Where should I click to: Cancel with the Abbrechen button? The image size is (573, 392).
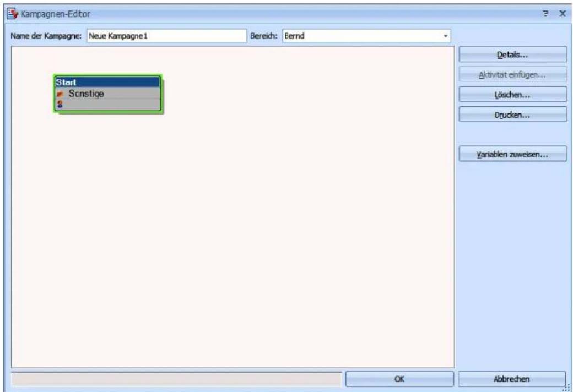512,379
